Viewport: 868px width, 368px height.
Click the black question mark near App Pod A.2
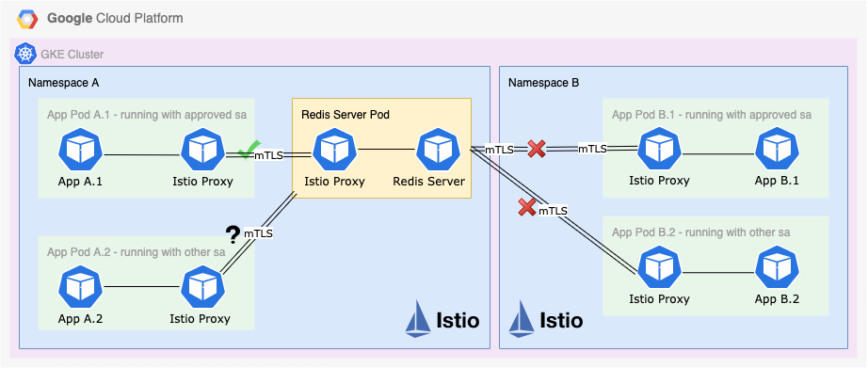click(x=233, y=234)
